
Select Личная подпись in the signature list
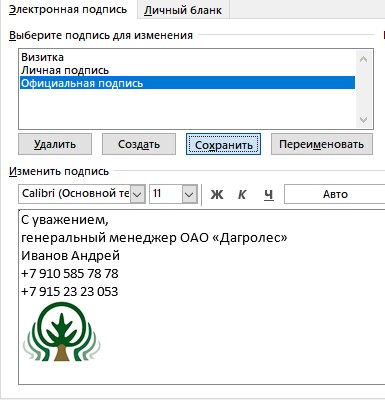pyautogui.click(x=187, y=70)
